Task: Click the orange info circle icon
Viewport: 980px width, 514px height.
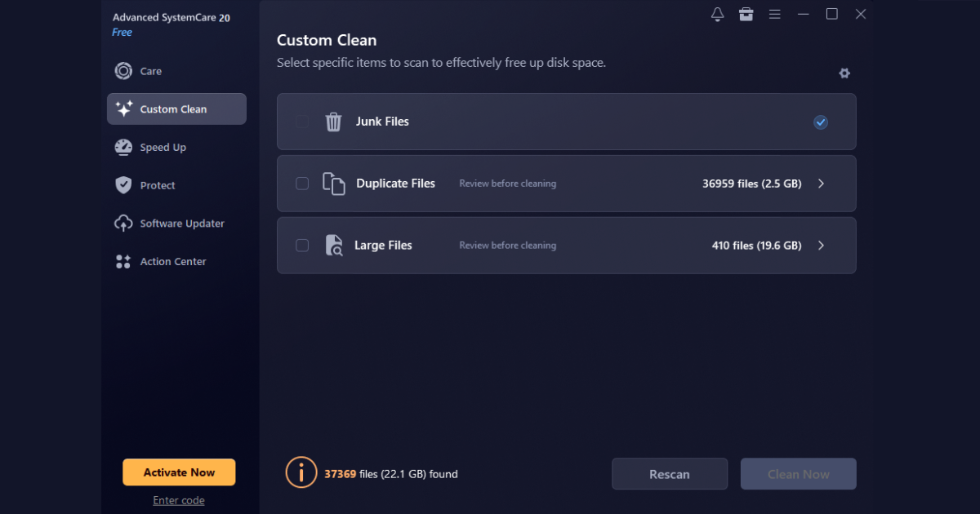Action: click(301, 472)
